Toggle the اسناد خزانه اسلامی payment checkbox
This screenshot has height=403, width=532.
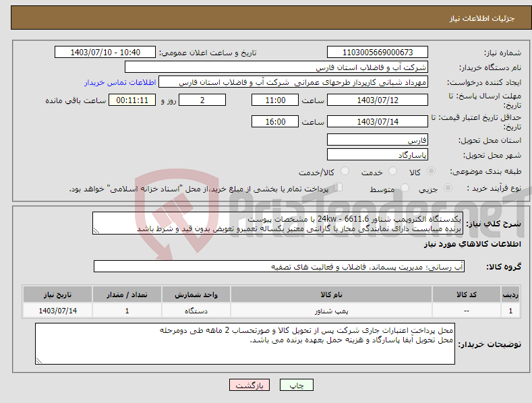pyautogui.click(x=338, y=187)
